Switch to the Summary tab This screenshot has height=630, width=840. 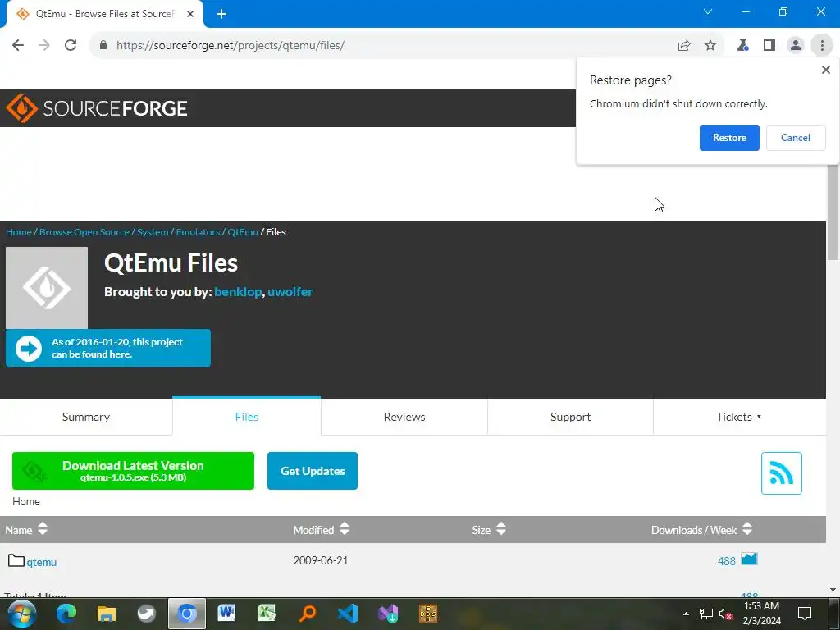(x=85, y=417)
